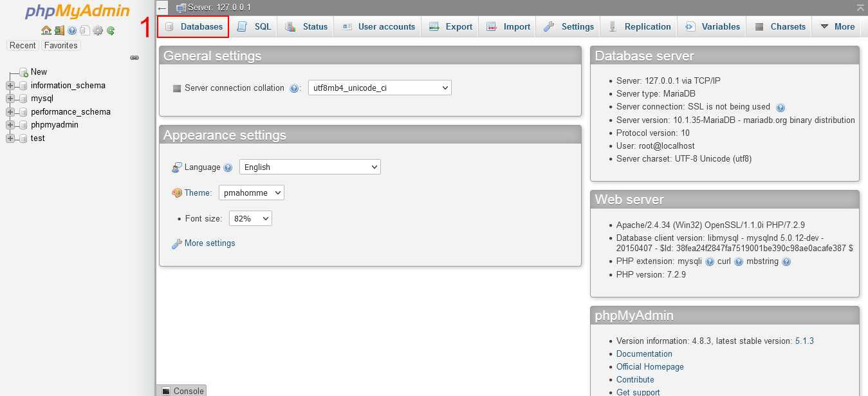Select the test database name
868x396 pixels.
(38, 138)
